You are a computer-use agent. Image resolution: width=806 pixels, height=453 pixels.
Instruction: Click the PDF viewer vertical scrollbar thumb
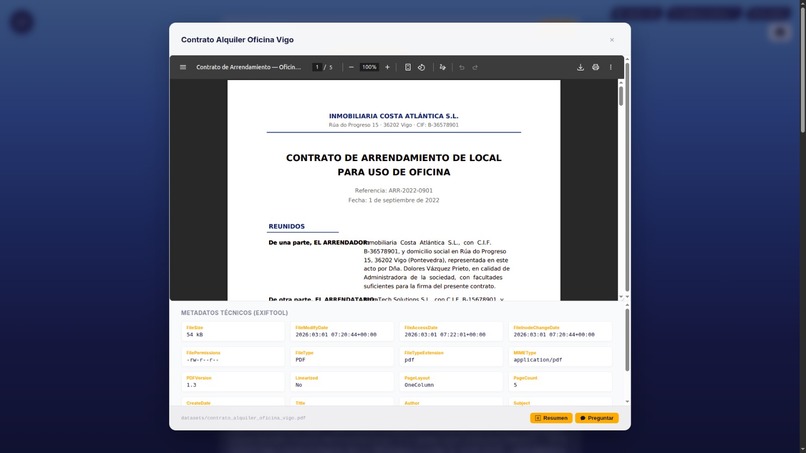(621, 96)
